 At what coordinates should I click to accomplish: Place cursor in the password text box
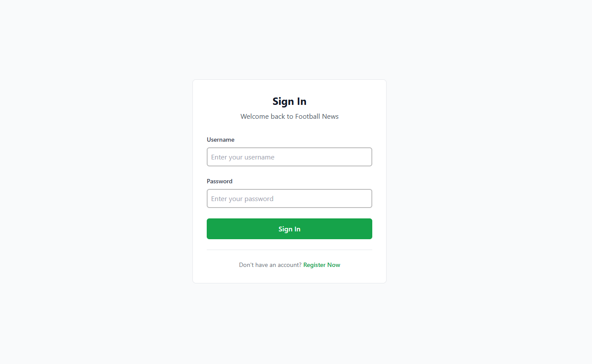[289, 198]
